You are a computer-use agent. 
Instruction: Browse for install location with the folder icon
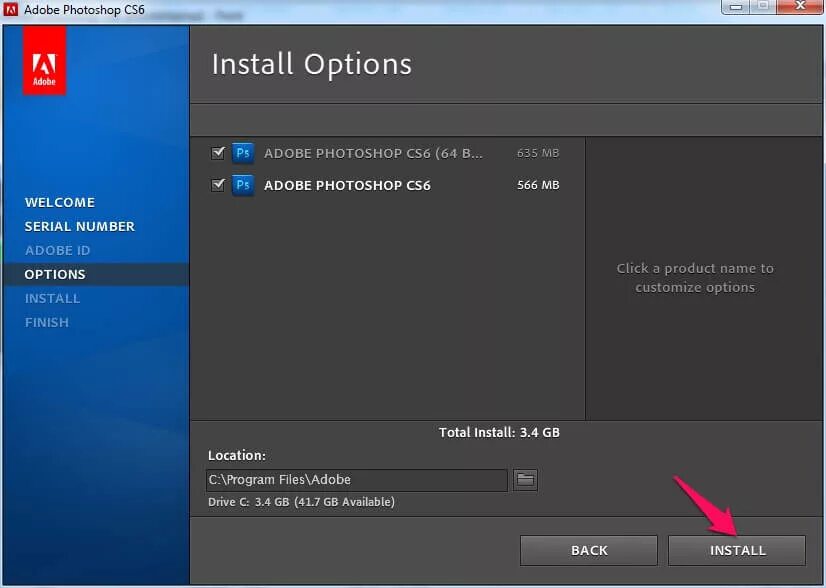[525, 479]
